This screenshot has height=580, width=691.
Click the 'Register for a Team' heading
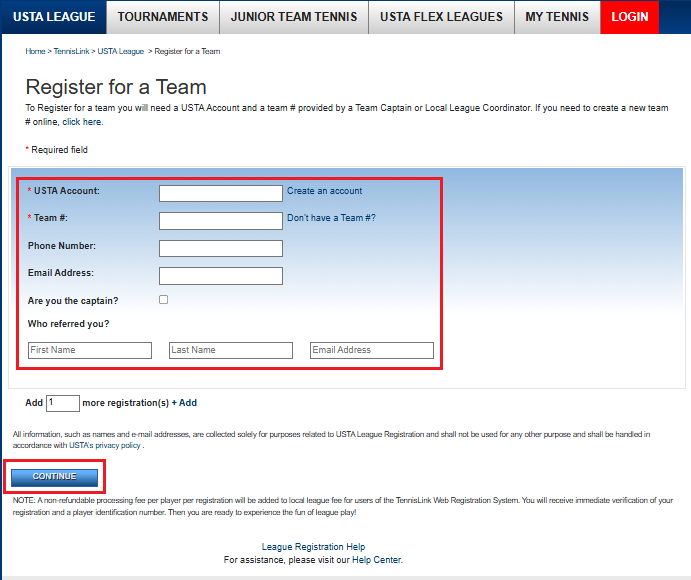pyautogui.click(x=116, y=87)
